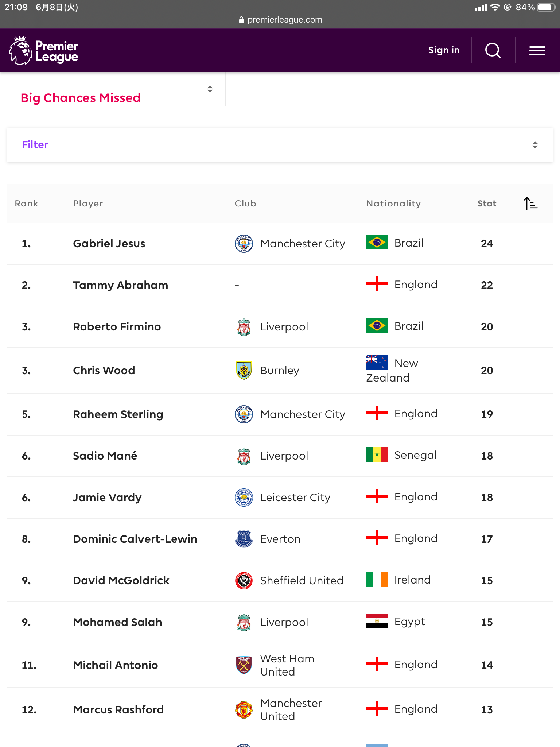Click the Leicester City club crest
The image size is (560, 747).
(x=244, y=498)
